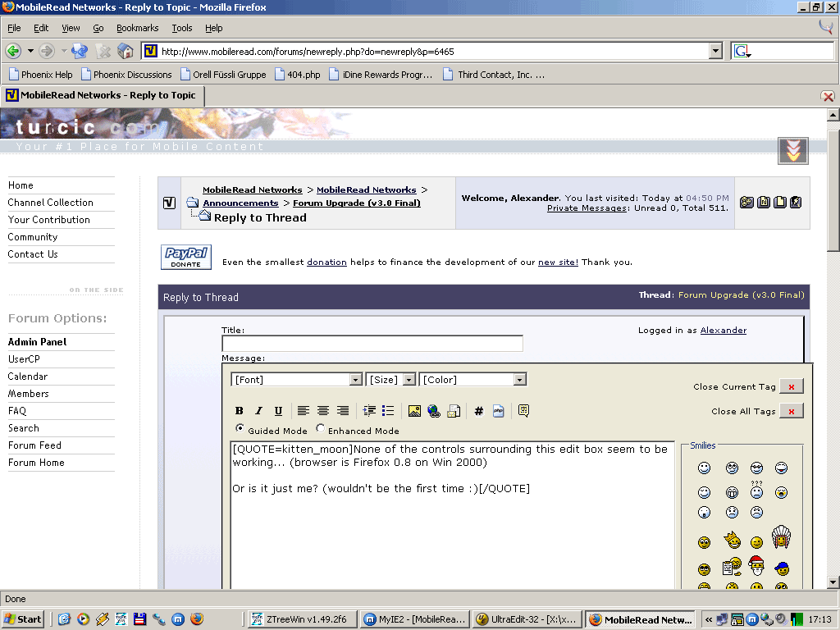
Task: Open the Size dropdown
Action: click(x=390, y=379)
